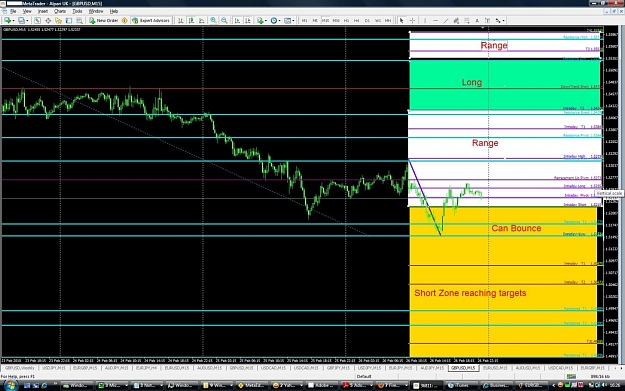Screen dimensions: 625x391
Task: Toggle the Terminal panel icon
Action: 69,20
